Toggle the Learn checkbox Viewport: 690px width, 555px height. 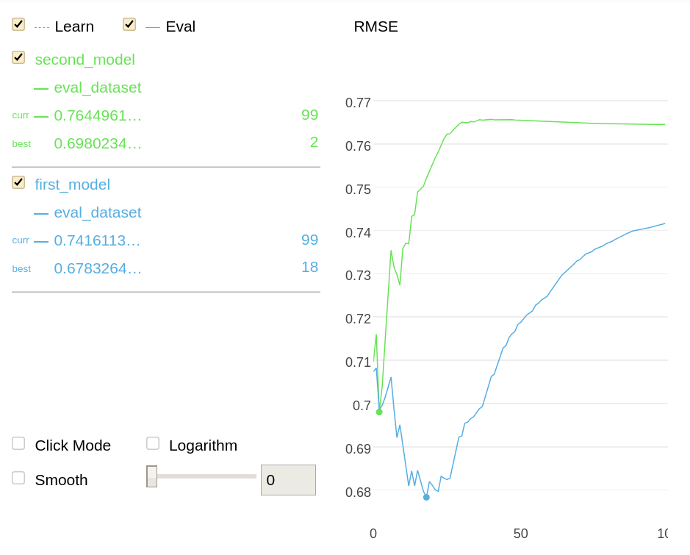(18, 25)
